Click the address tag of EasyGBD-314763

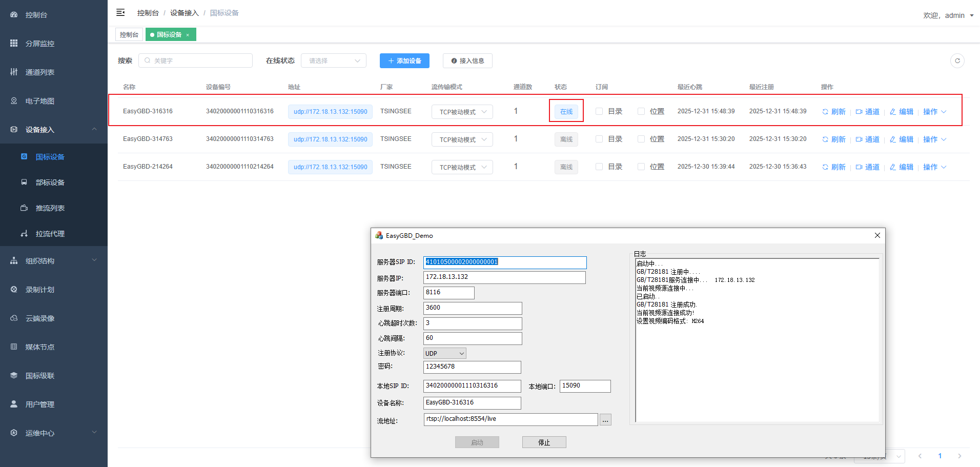(330, 139)
